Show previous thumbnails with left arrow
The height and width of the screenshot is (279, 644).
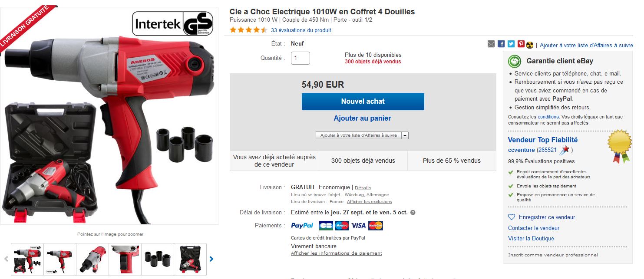[x=6, y=259]
